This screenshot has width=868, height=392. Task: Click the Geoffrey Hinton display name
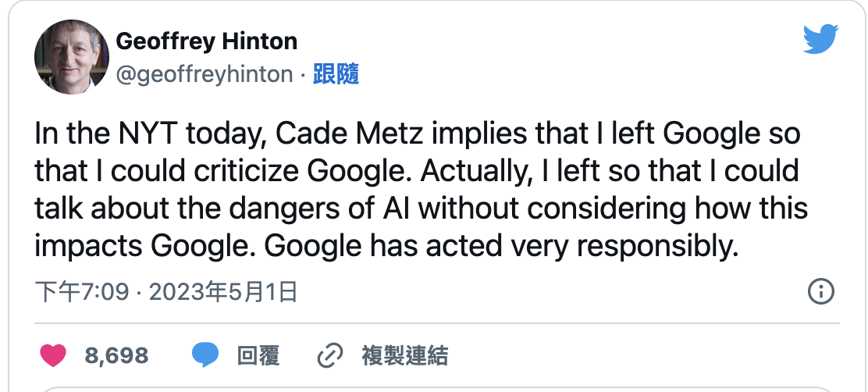(206, 41)
